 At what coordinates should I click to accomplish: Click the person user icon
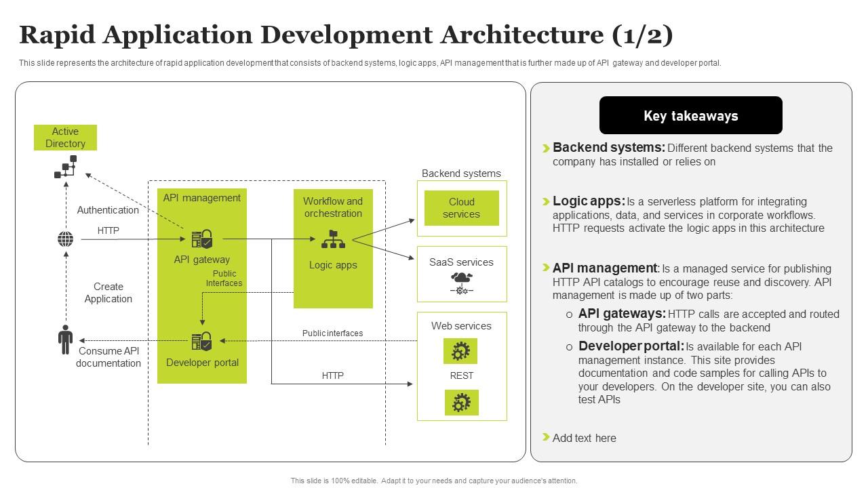[66, 340]
